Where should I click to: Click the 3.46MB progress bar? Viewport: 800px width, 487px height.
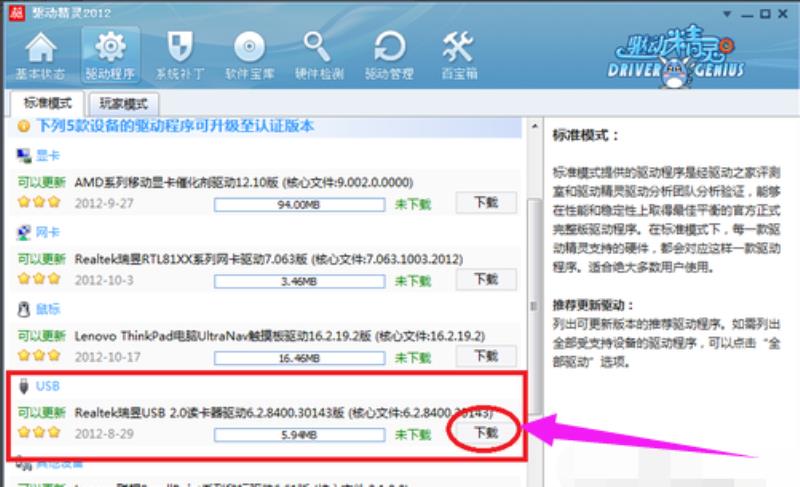tap(299, 281)
